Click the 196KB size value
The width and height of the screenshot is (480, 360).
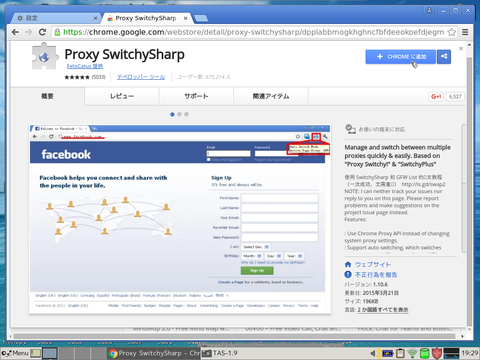pos(371,301)
